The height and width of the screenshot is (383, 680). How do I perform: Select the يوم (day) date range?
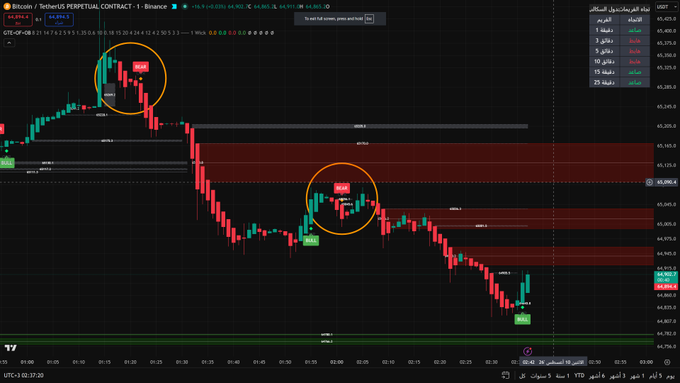(x=670, y=376)
